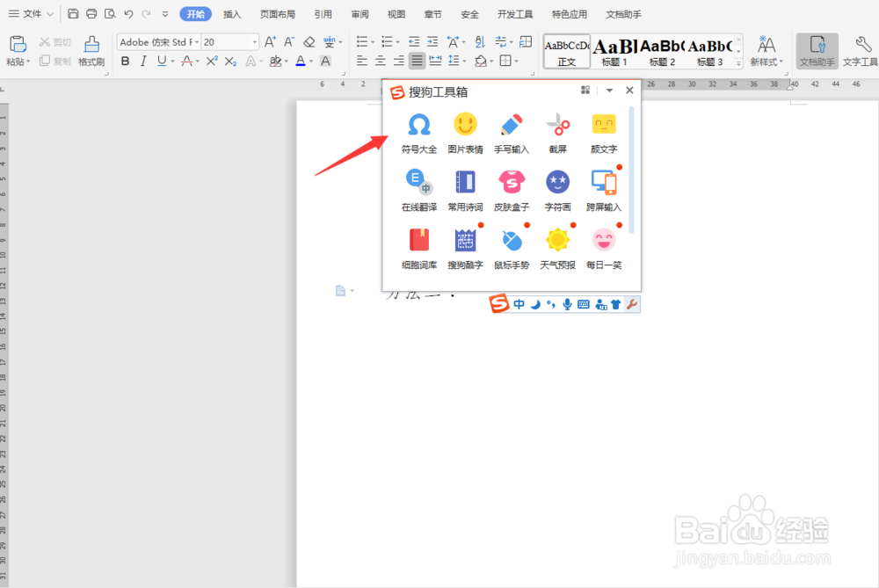
Task: Open 细胞词库 dictionary tool
Action: (x=418, y=249)
